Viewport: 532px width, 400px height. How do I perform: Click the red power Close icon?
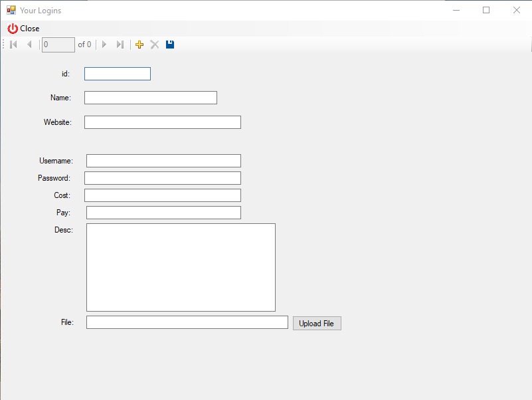click(13, 29)
